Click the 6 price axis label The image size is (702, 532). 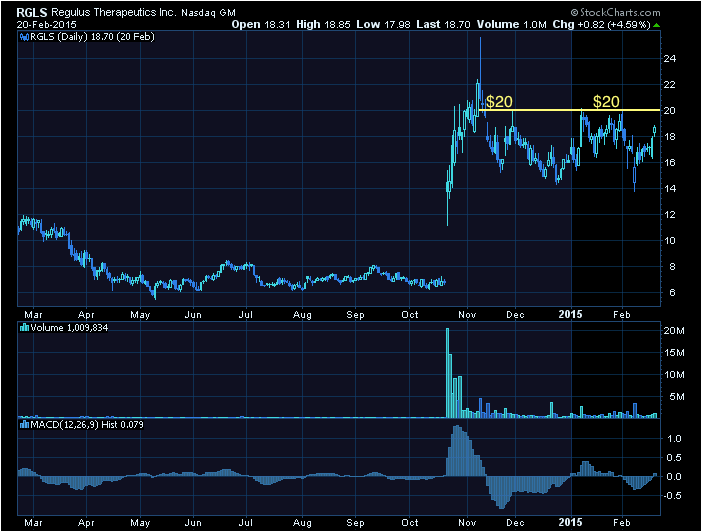click(x=672, y=292)
